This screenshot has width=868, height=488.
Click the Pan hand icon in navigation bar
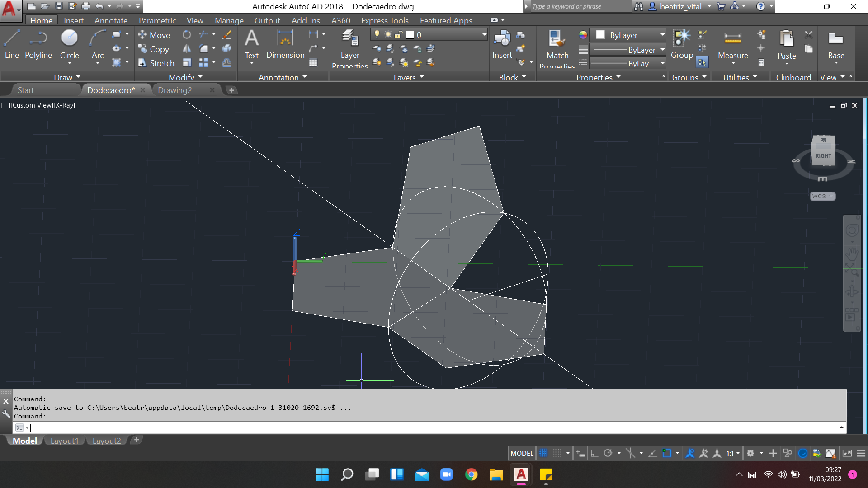852,253
